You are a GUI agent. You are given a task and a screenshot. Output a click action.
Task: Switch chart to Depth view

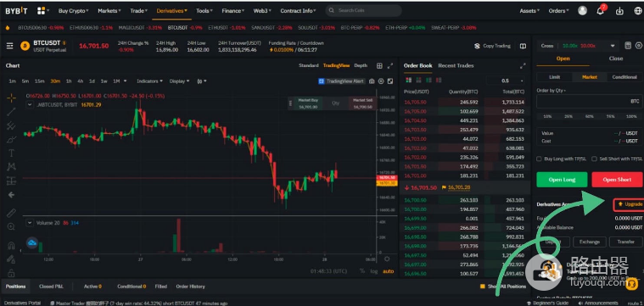tap(361, 65)
